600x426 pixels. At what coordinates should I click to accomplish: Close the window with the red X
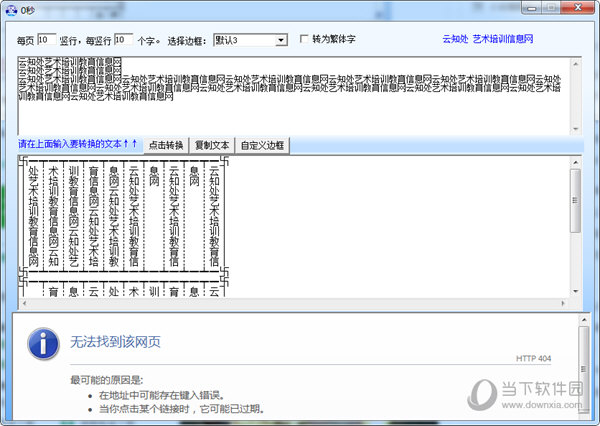pos(578,7)
